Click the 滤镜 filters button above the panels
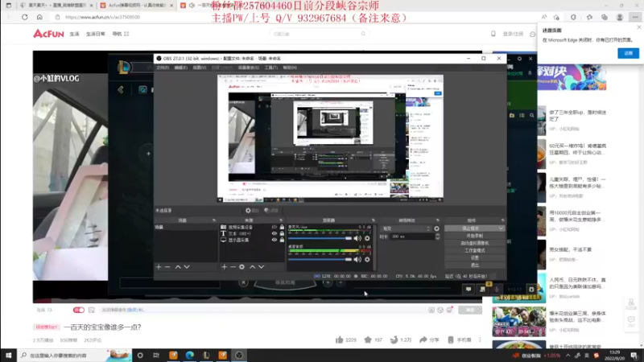 click(x=271, y=211)
